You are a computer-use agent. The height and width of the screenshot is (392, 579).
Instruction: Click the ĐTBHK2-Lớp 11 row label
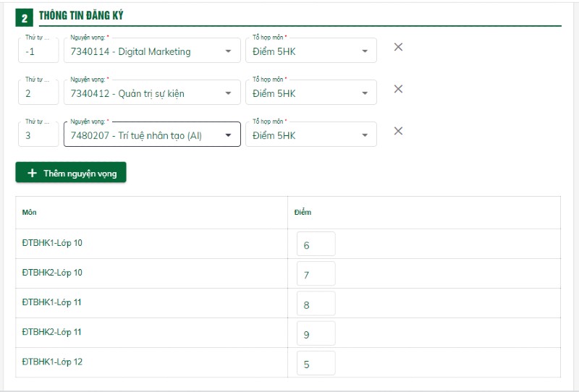[51, 332]
